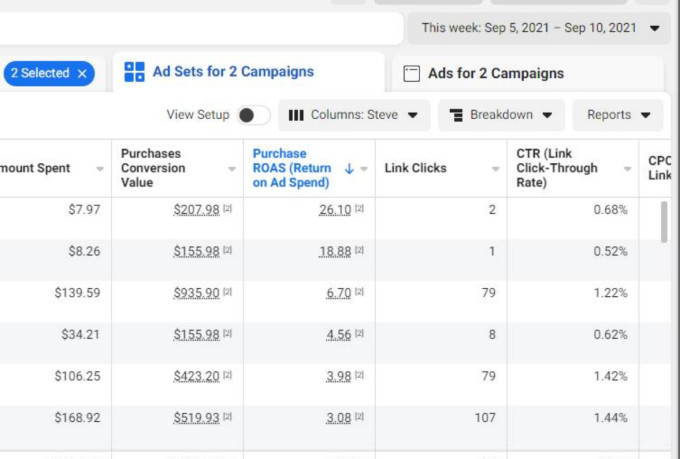Click the $168.92 amount spent cell
Viewport: 680px width, 459px height.
(77, 418)
